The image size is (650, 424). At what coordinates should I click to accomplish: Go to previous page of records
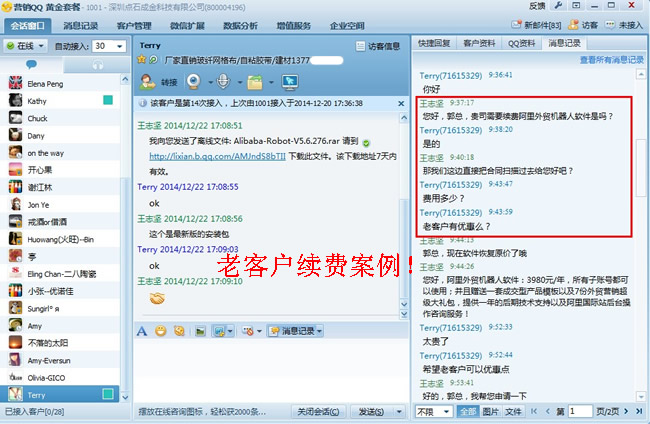point(548,411)
